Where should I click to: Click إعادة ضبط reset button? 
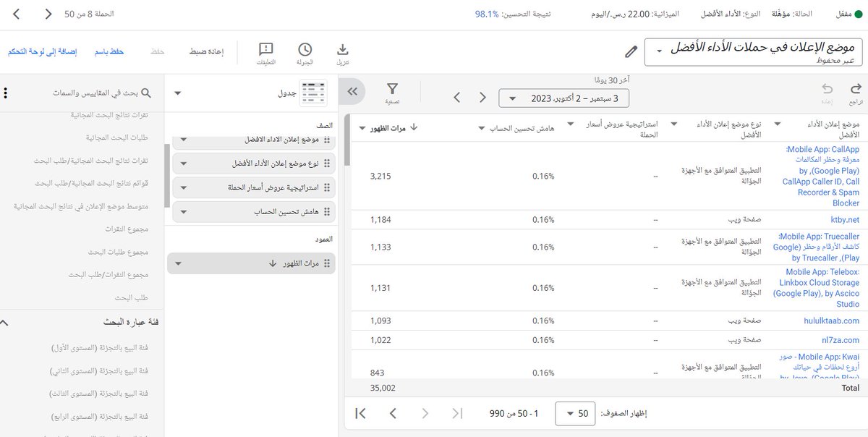click(x=206, y=52)
